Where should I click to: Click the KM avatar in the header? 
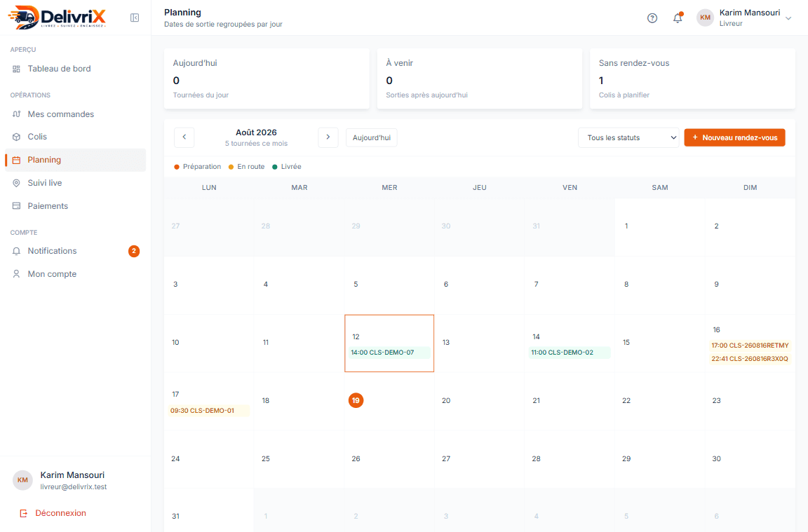point(705,18)
